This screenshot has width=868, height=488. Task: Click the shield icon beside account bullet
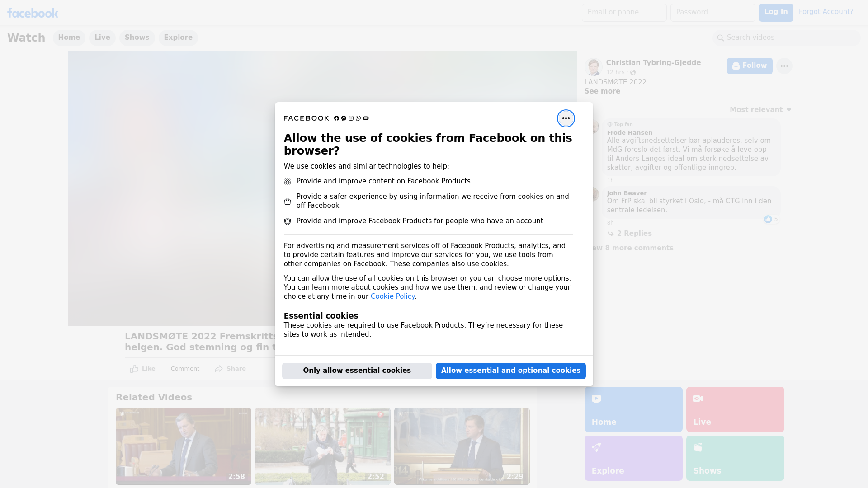(288, 221)
